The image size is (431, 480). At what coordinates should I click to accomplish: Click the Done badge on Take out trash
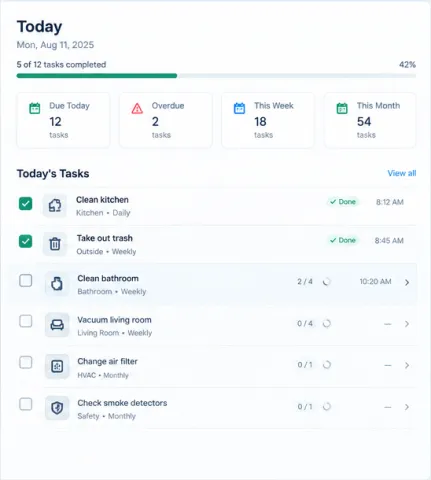pyautogui.click(x=343, y=240)
